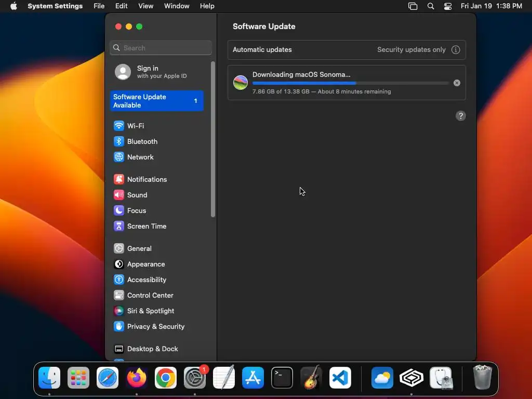Launch GarageBand from the Dock
The image size is (532, 399).
point(311,378)
